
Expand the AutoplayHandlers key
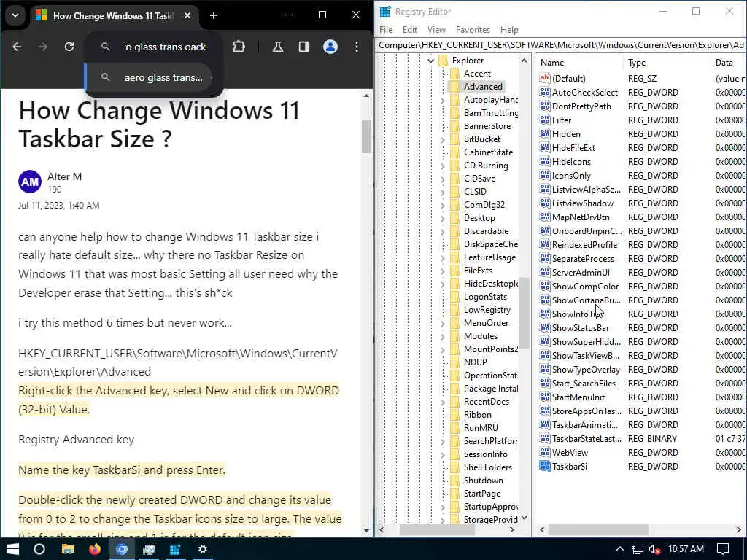point(443,101)
